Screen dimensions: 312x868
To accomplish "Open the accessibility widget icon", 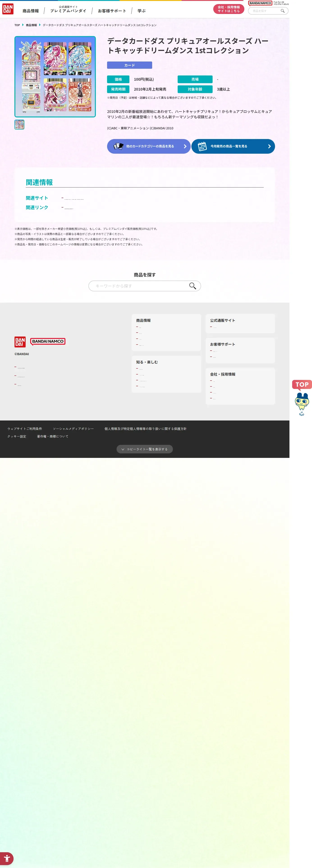I will tap(7, 859).
